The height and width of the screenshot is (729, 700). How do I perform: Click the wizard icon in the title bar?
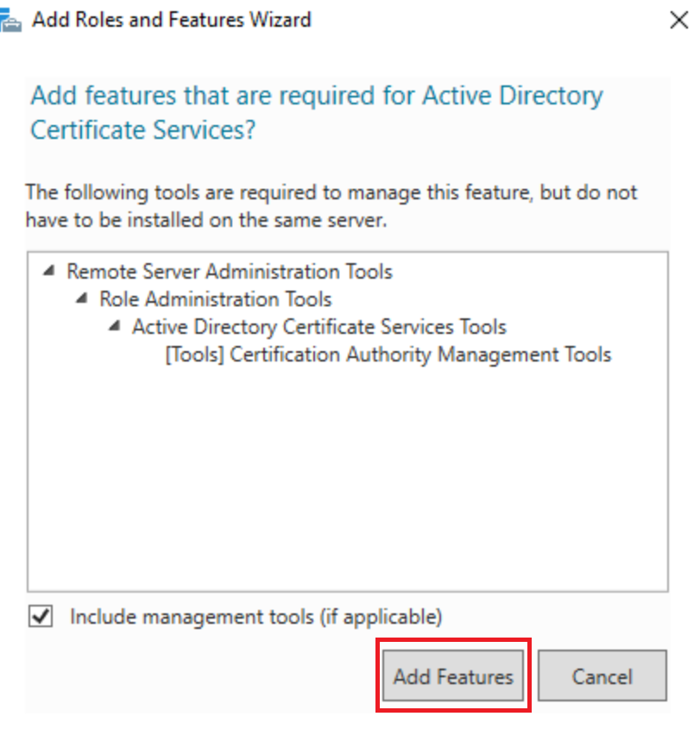[10, 21]
